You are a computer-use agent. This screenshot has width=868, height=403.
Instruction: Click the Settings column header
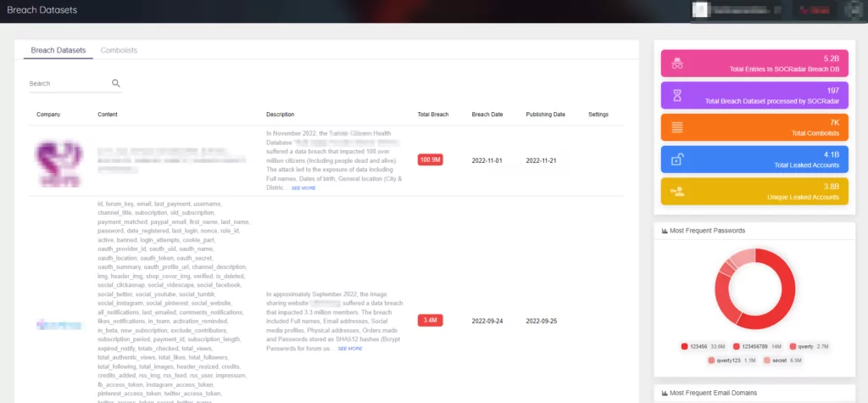pyautogui.click(x=598, y=115)
